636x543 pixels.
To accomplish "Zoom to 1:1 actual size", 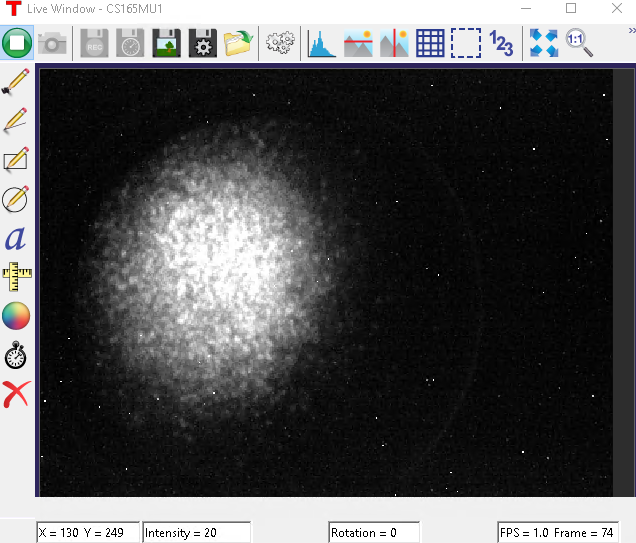I will pos(579,43).
